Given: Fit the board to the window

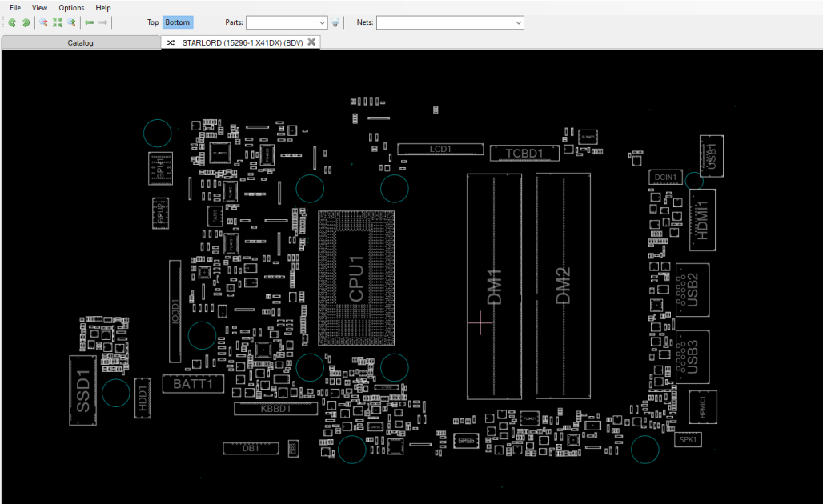Looking at the screenshot, I should pos(58,22).
